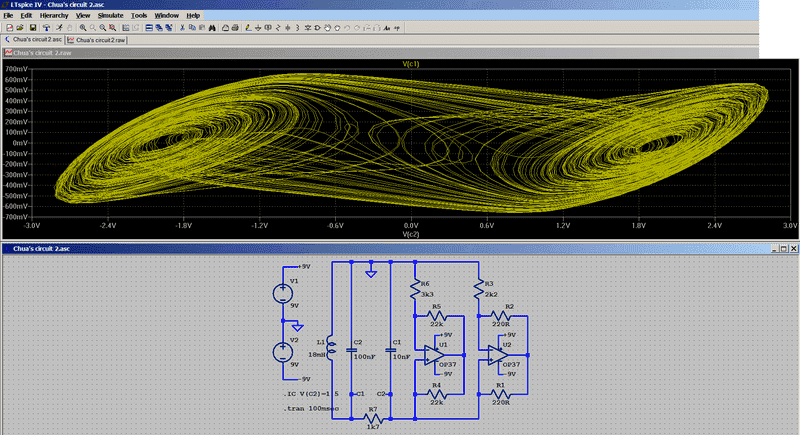Open the Hierarchy menu
This screenshot has width=800, height=435.
click(54, 16)
